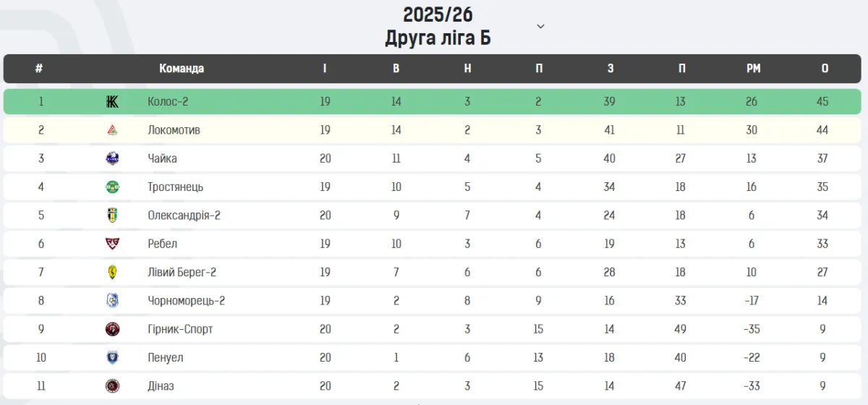Click the Чайка club crest

coord(112,158)
